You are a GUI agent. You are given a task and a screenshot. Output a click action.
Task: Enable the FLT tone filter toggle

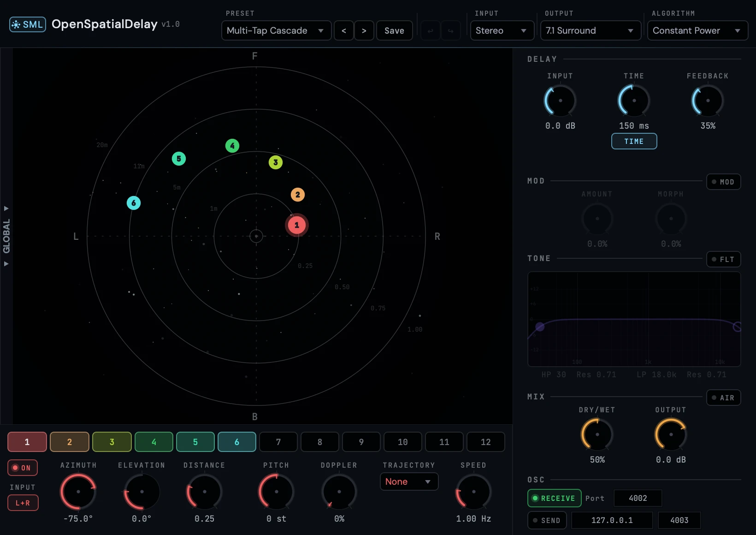click(x=723, y=259)
